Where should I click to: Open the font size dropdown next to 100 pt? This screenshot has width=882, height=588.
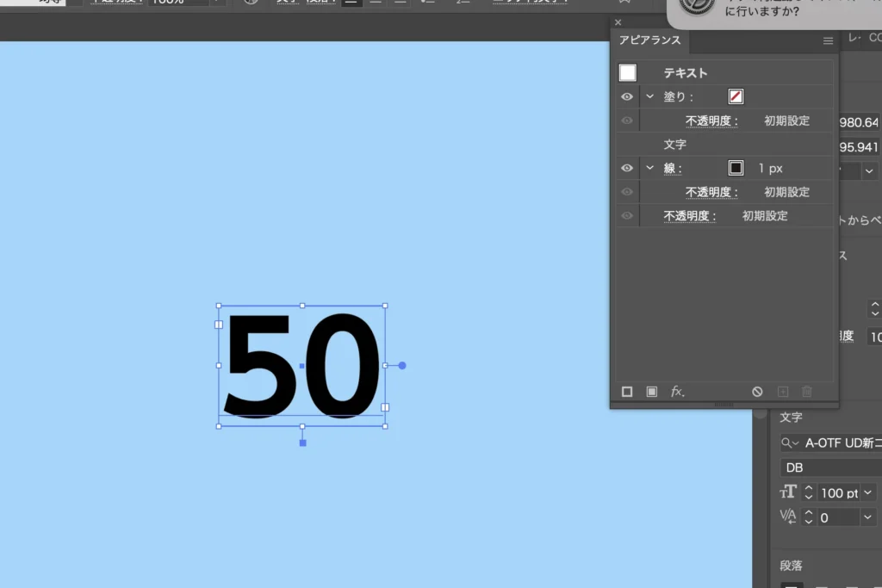[866, 492]
